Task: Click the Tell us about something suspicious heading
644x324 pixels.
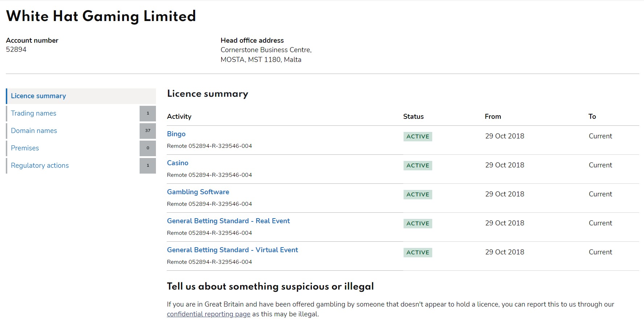Action: 270,287
